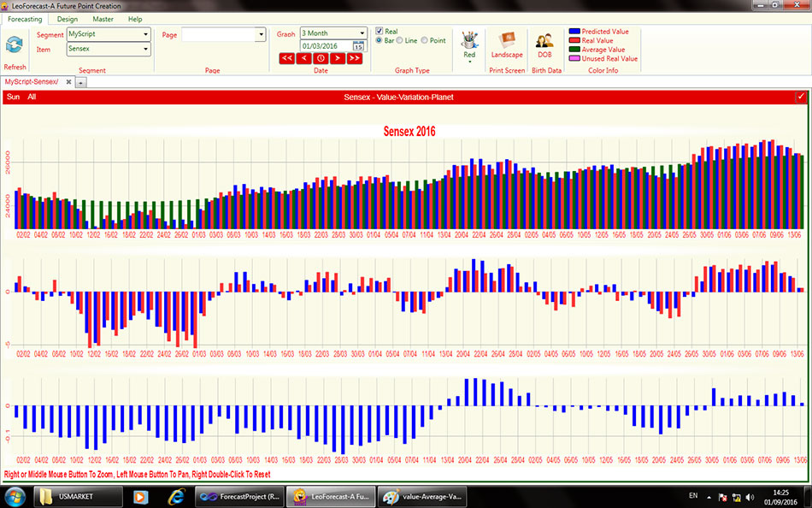Screen dimensions: 812x508
Task: Open the Design ribbon tab
Action: pos(68,19)
